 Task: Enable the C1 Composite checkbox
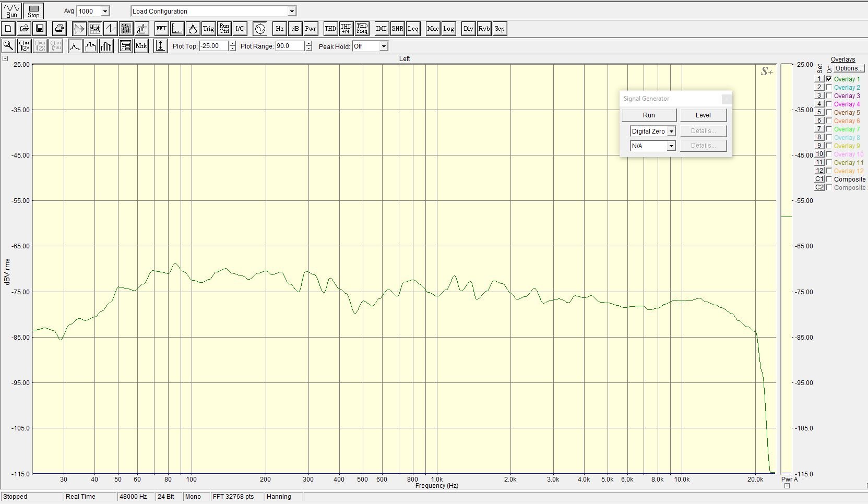point(829,179)
